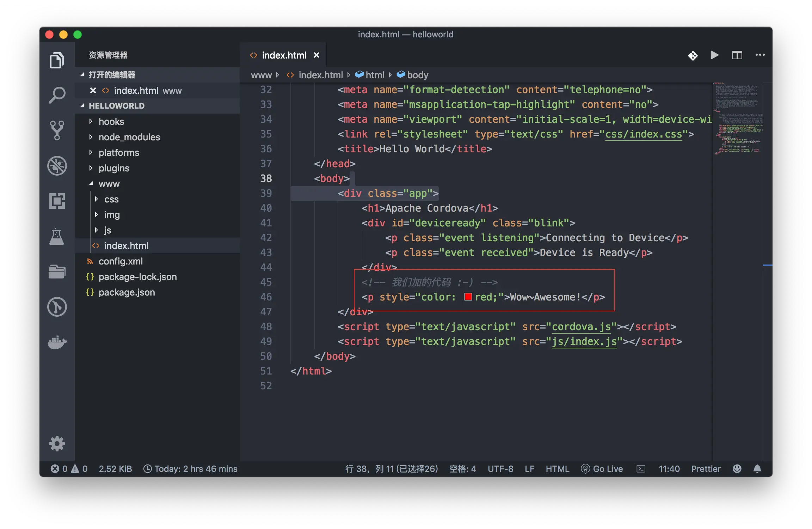The width and height of the screenshot is (812, 529).
Task: Click the Manage gear icon
Action: click(57, 443)
